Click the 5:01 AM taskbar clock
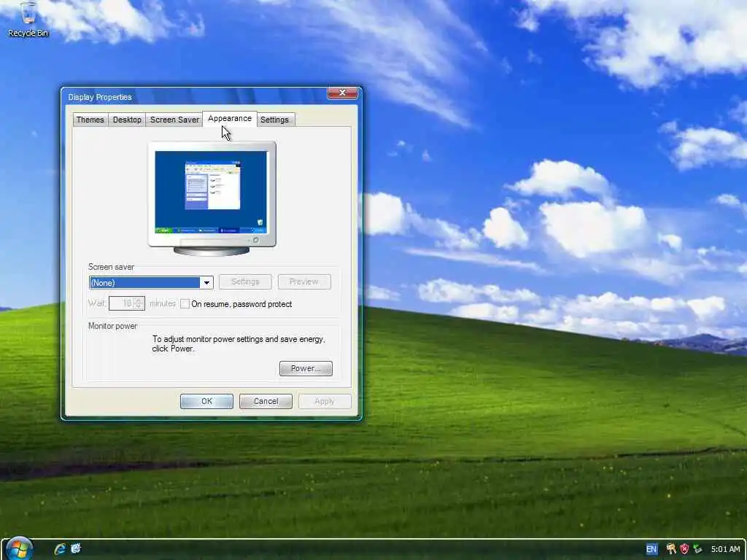The image size is (747, 560). pos(725,549)
